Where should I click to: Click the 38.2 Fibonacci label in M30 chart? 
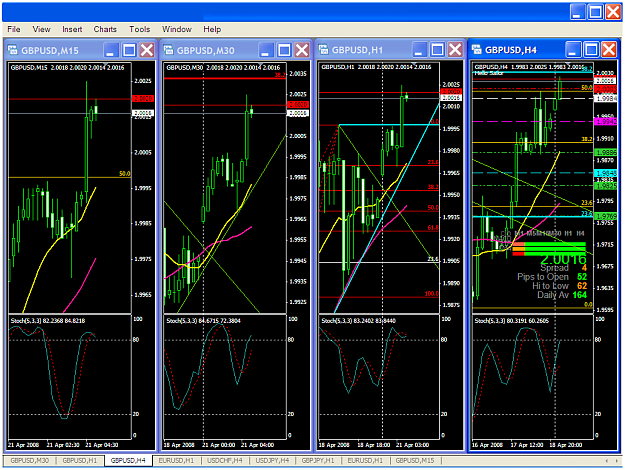click(x=280, y=75)
